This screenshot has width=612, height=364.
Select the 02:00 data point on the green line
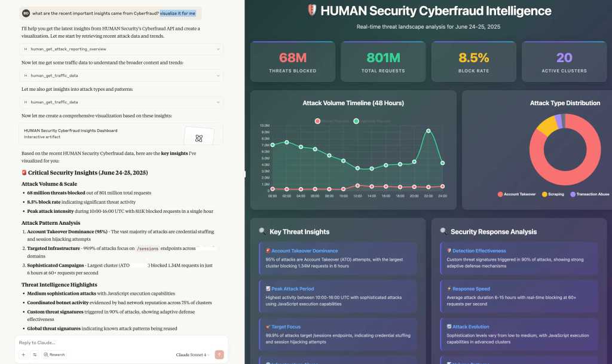click(286, 142)
